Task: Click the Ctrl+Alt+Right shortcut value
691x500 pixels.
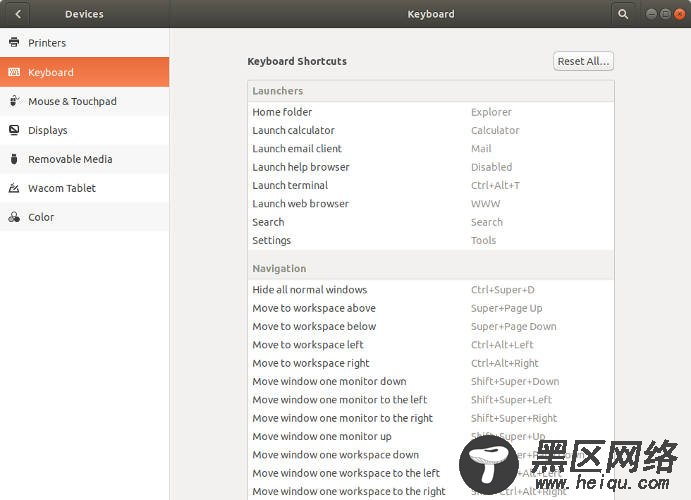Action: [505, 363]
